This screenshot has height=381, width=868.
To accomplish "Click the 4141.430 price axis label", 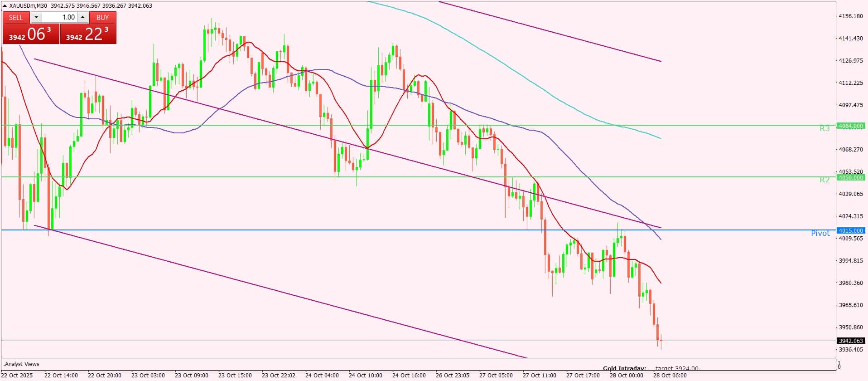I will [851, 39].
